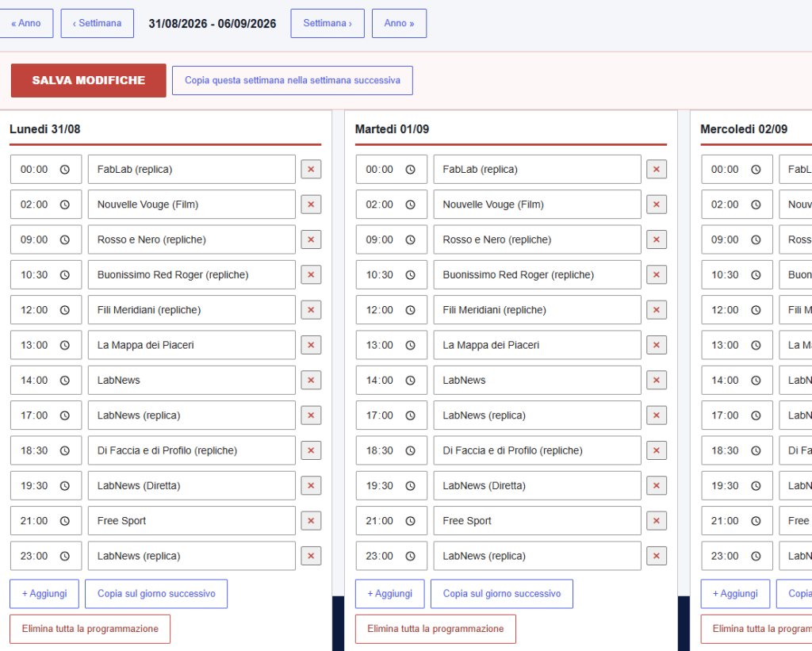Delete Monday's Buonissimo Red Roger row

click(311, 274)
